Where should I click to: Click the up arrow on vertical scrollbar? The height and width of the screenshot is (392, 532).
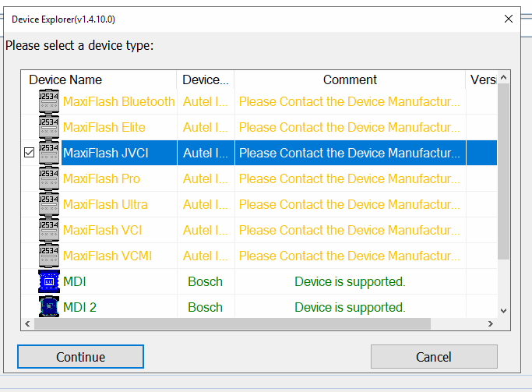tap(504, 78)
